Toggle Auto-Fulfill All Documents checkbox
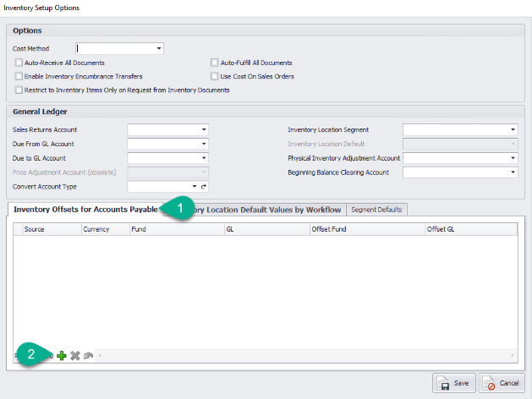The height and width of the screenshot is (399, 532). click(x=215, y=63)
